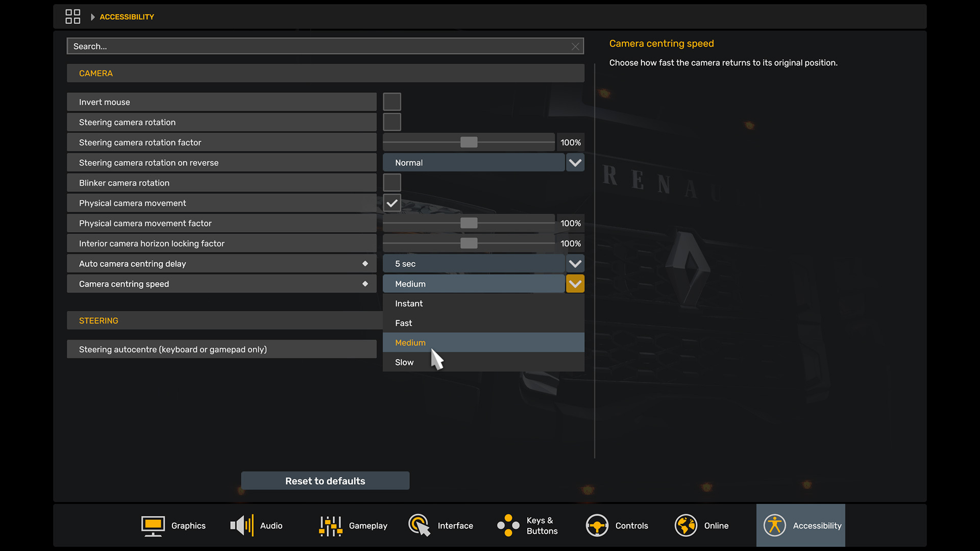
Task: Toggle Steering camera rotation checkbox
Action: pos(391,122)
